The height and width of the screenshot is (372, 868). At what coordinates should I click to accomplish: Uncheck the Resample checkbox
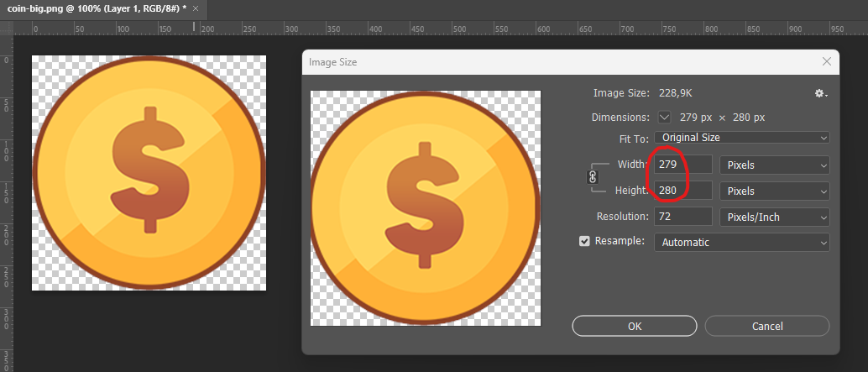click(x=585, y=242)
